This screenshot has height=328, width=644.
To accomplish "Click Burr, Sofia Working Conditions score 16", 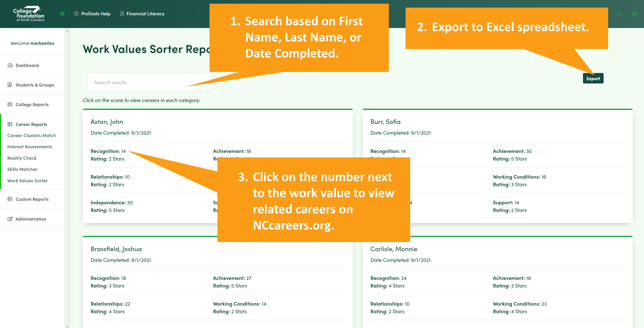I will (x=544, y=177).
